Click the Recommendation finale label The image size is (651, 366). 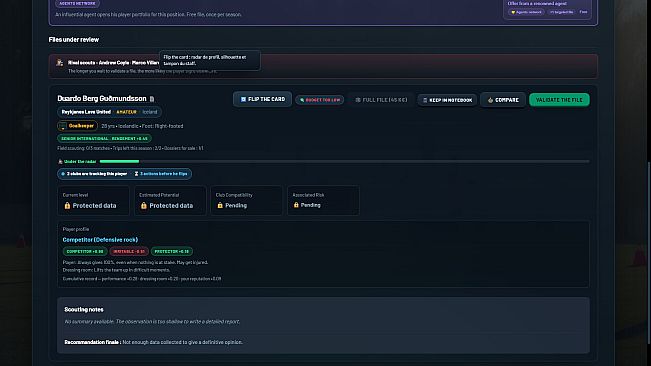pyautogui.click(x=93, y=342)
